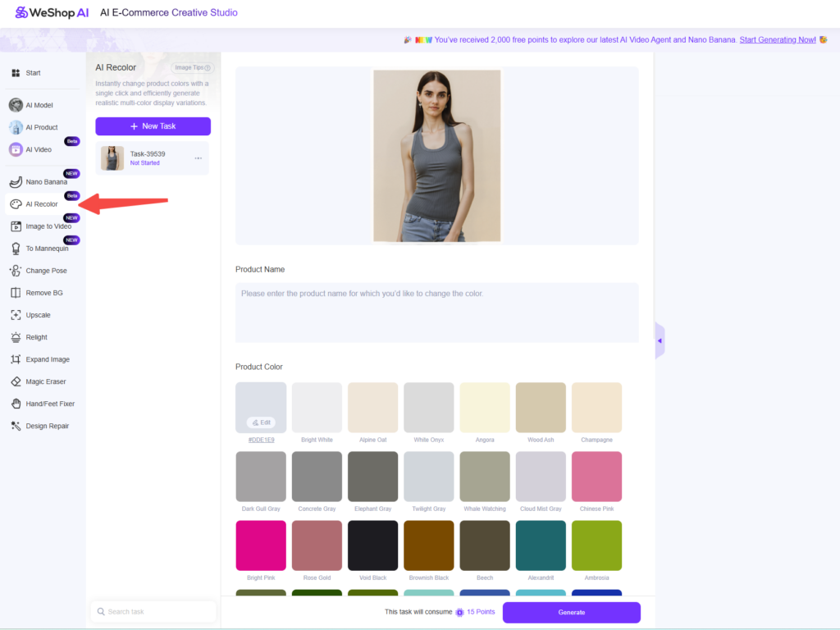
Task: Click the Generate button
Action: tap(571, 612)
